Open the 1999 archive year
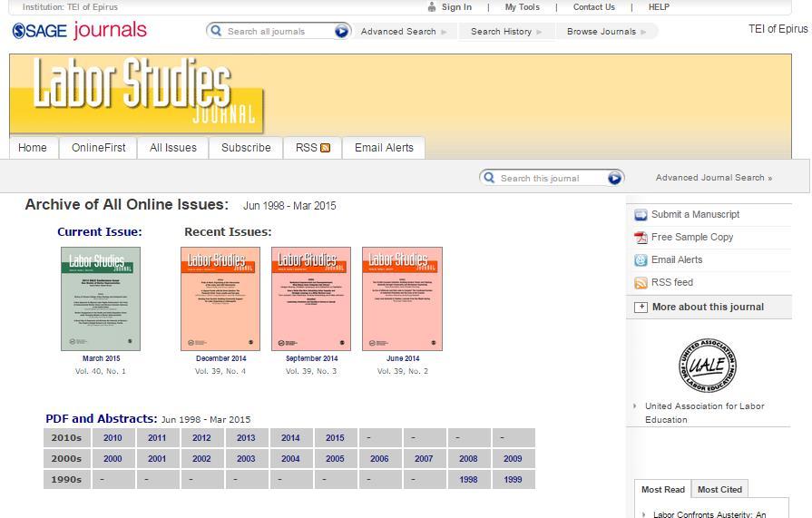This screenshot has height=518, width=812. coord(513,480)
